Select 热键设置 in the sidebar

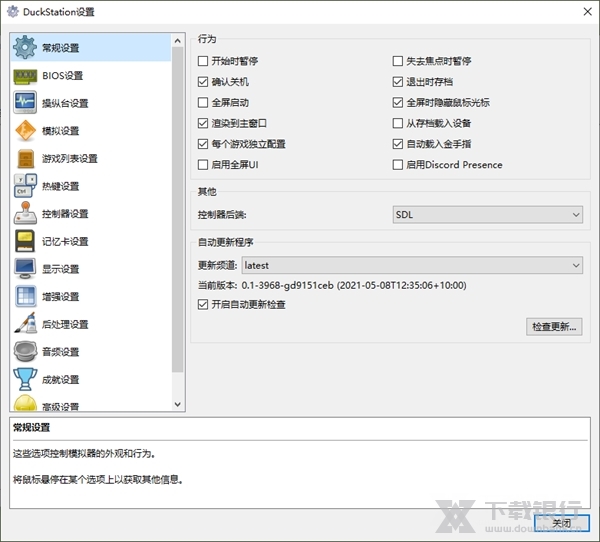(90, 186)
